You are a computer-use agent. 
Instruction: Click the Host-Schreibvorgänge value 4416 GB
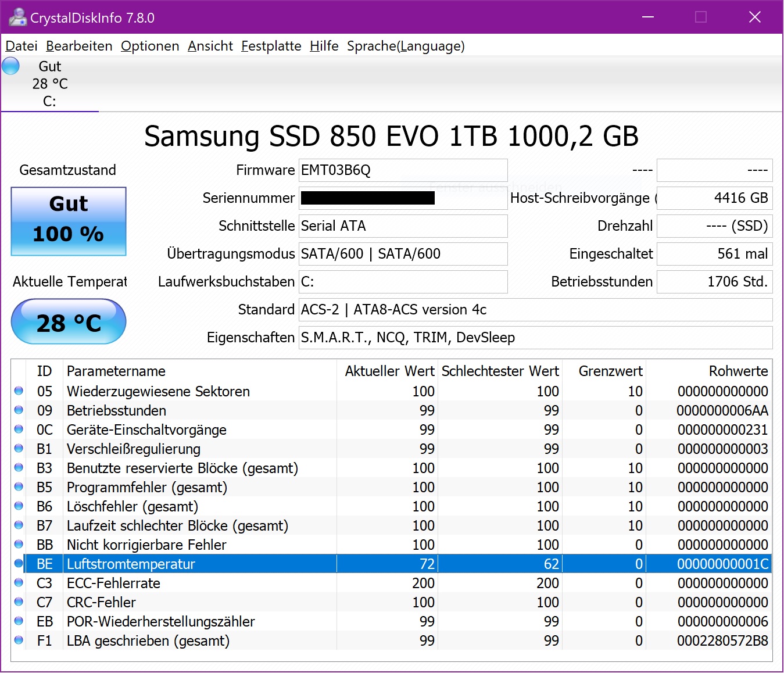click(715, 198)
